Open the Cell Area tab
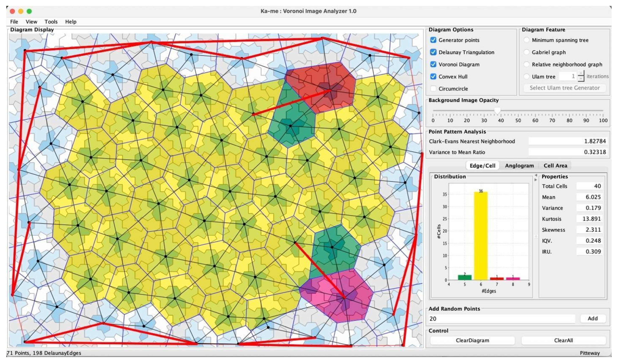Screen dimensions: 618x364 555,166
